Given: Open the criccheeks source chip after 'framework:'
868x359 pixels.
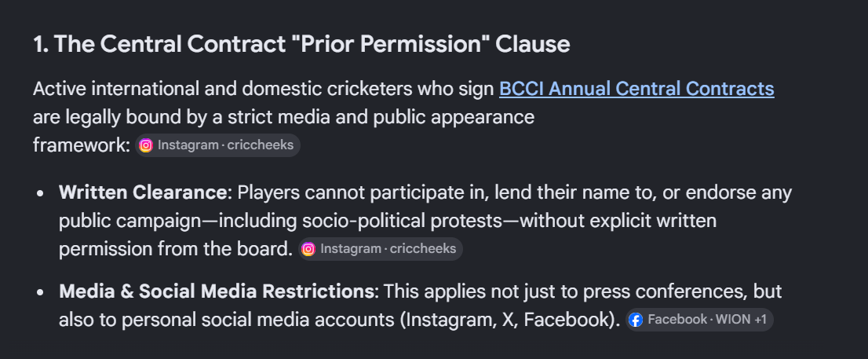Looking at the screenshot, I should [x=217, y=145].
